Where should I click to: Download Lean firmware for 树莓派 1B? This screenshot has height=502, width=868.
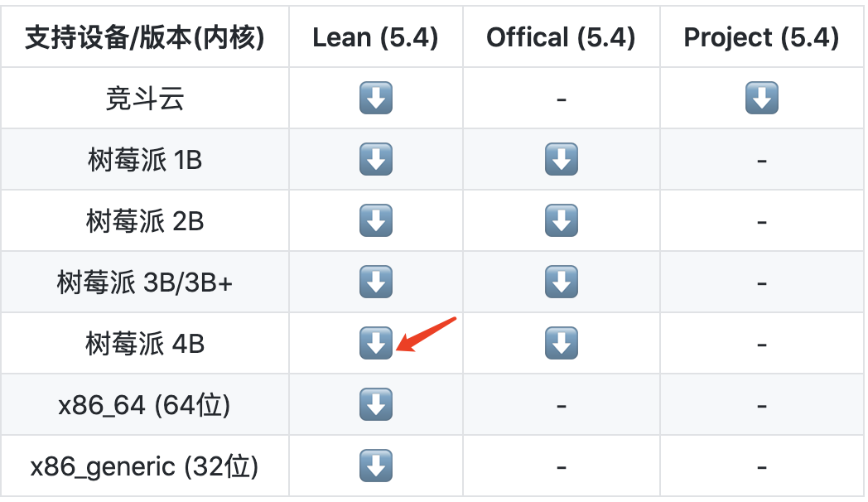[375, 160]
